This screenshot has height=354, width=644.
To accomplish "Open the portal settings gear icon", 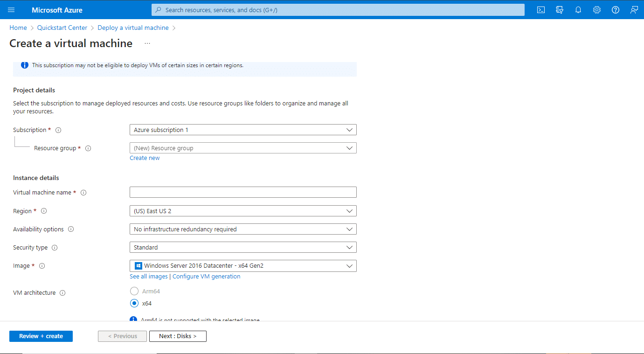I will pos(597,9).
